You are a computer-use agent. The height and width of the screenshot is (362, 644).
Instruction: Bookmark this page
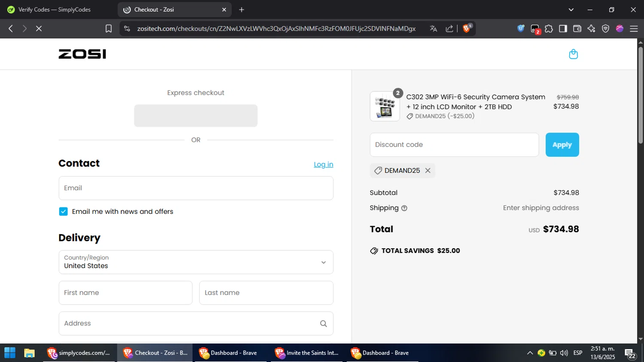click(109, 28)
